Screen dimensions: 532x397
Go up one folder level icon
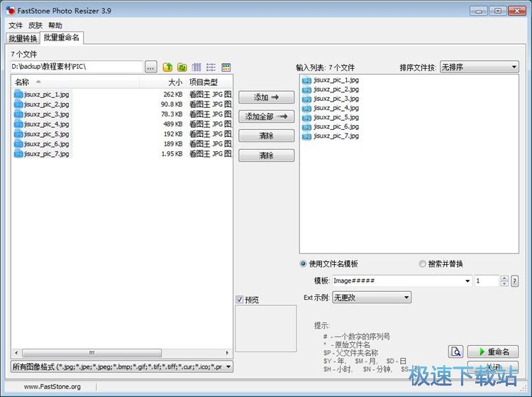click(167, 67)
